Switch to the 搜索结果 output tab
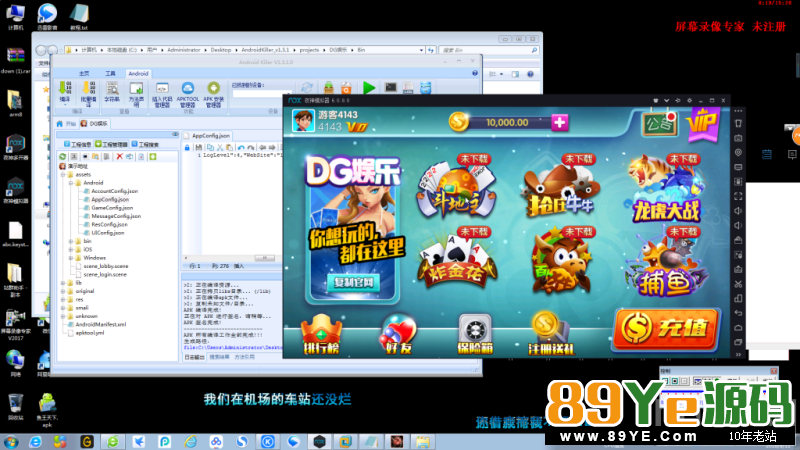This screenshot has height=450, width=800. point(219,357)
